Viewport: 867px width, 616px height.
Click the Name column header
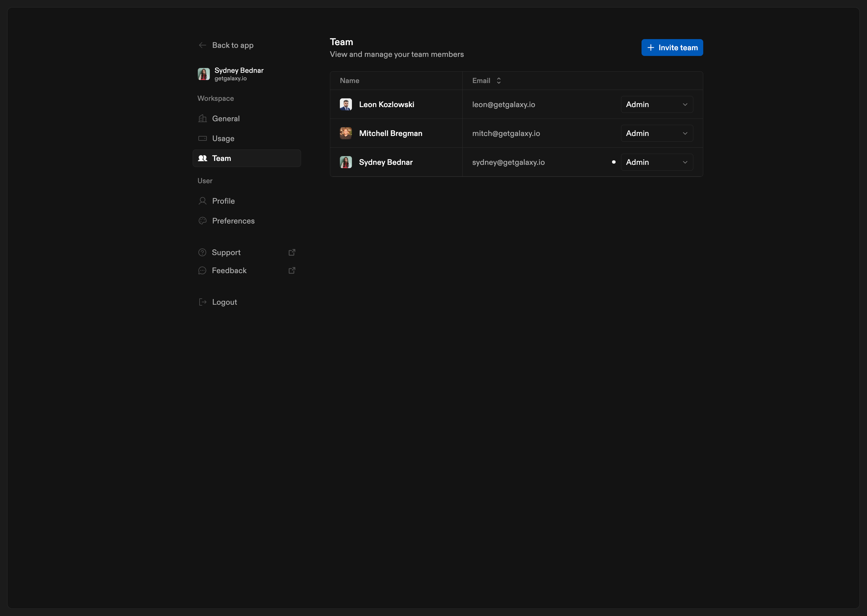click(349, 81)
